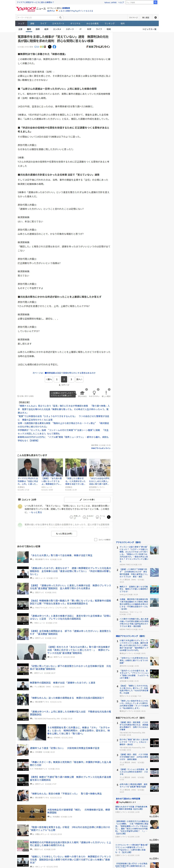Image resolution: width=174 pixels, height=868 pixels.
Task: Open the FNNプライムオンライン source link under the article
Action: (x=101, y=448)
